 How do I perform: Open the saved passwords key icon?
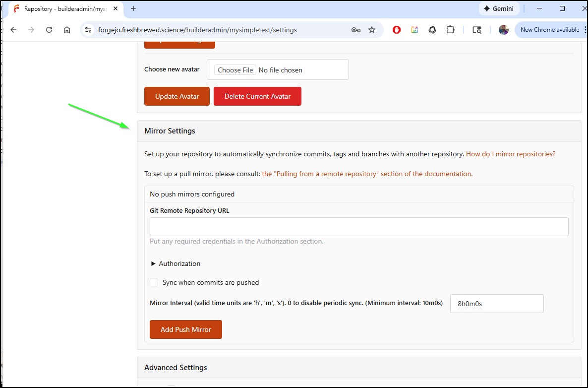(x=355, y=30)
